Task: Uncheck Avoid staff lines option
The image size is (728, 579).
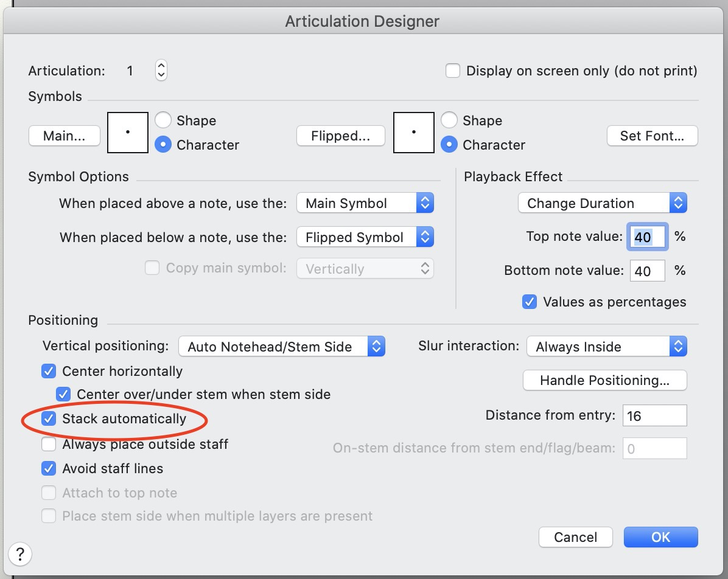Action: point(49,468)
